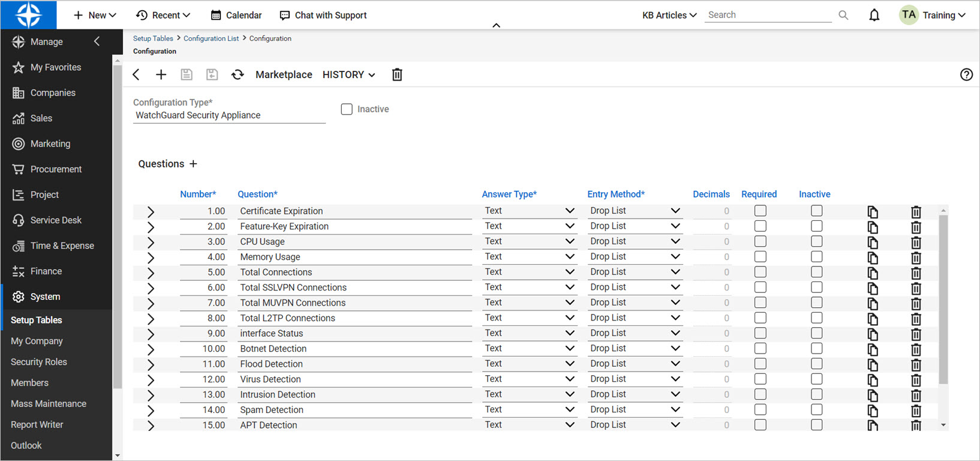
Task: Open the notifications bell icon
Action: coord(874,16)
